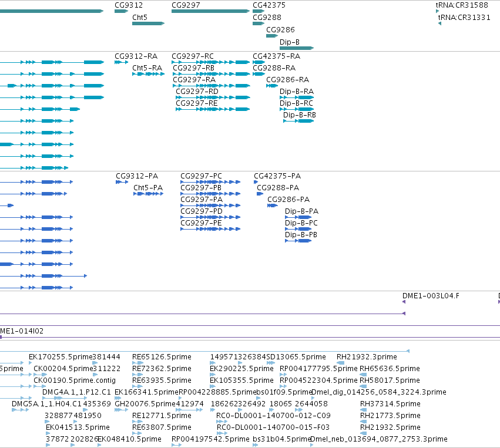Image resolution: width=500 pixels, height=448 pixels.
Task: Click the Cht5 gene glyph label
Action: (140, 18)
